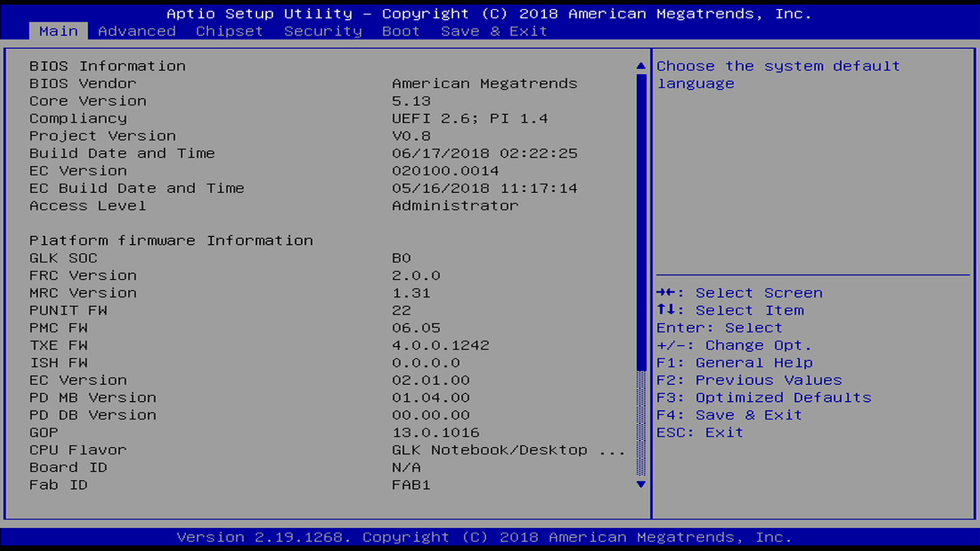Click the 020100.0014 EC version value

[x=446, y=171]
